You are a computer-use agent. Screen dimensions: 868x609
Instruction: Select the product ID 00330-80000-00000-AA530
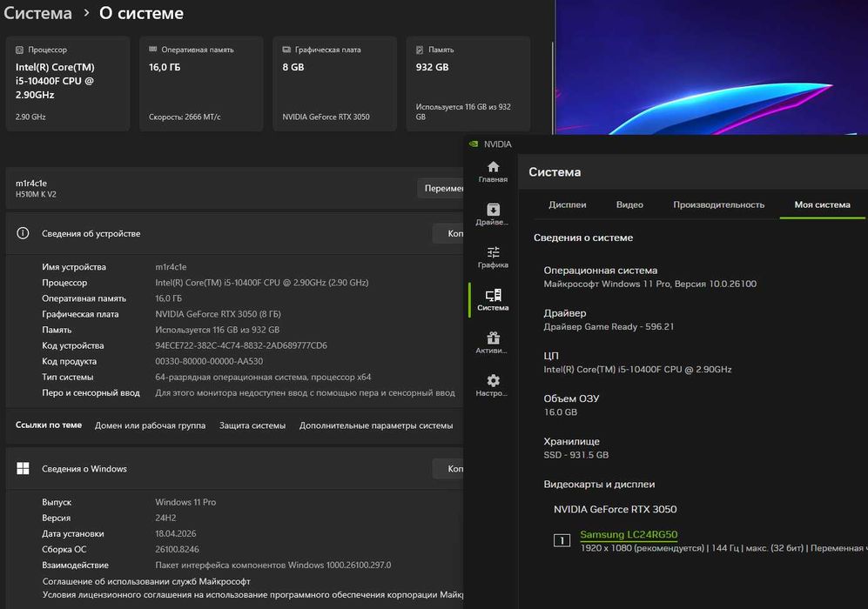[209, 361]
